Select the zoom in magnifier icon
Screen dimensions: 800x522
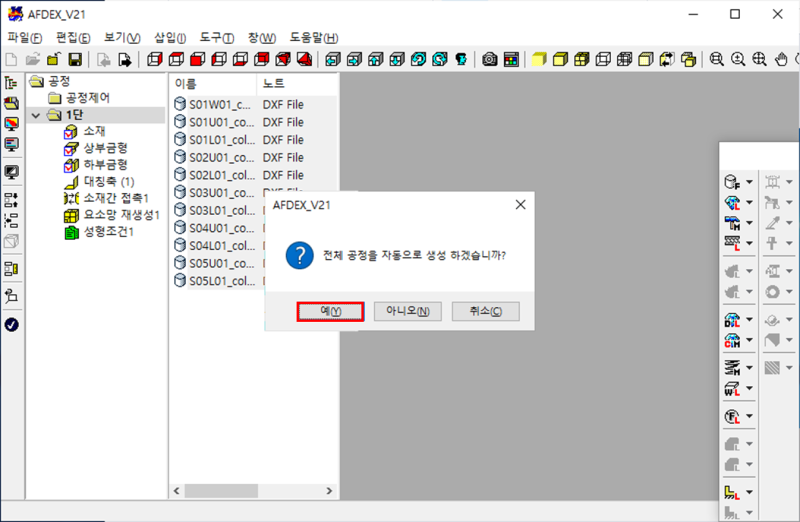[x=739, y=60]
